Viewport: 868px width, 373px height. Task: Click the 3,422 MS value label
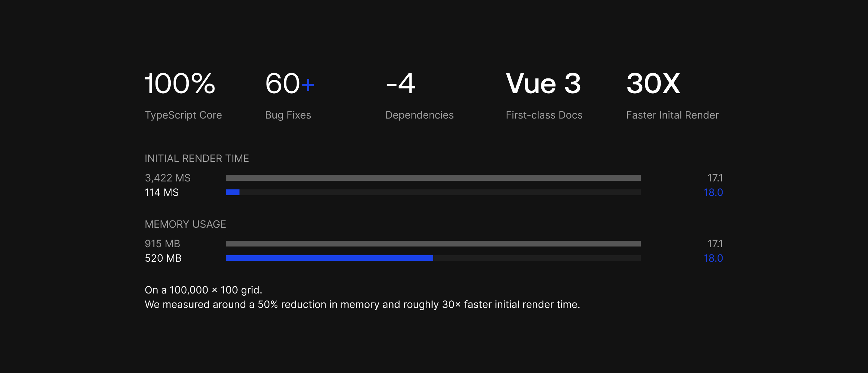tap(167, 178)
